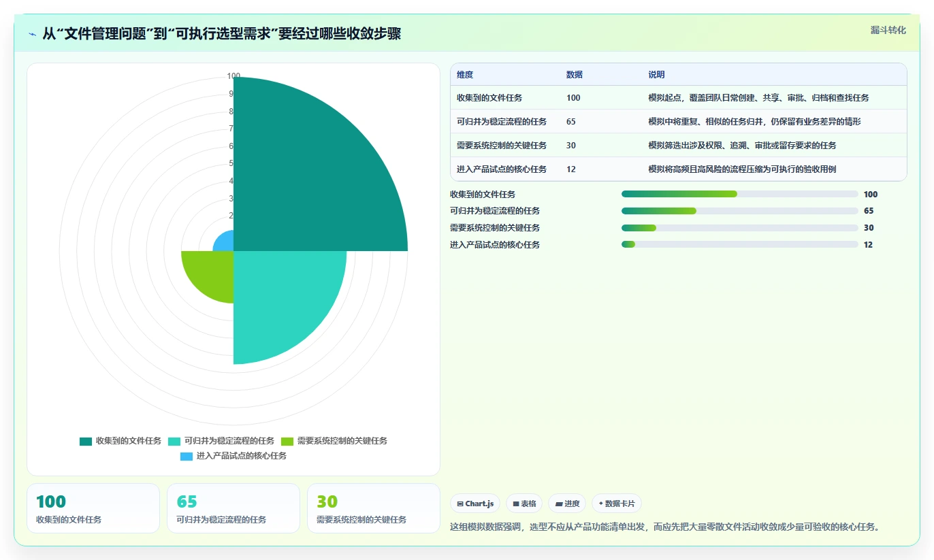The image size is (934, 560).
Task: Click progress bar for 需要系统控制的关键任务
Action: [739, 228]
